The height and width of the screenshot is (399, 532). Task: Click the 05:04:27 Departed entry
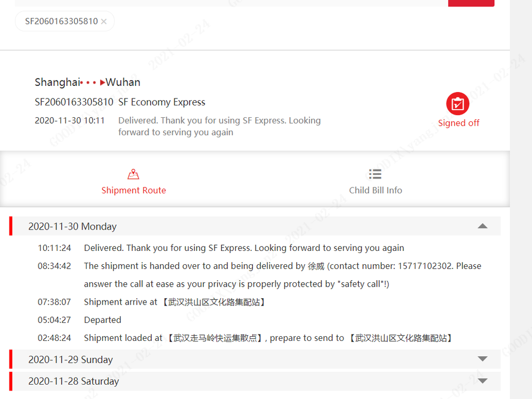102,320
